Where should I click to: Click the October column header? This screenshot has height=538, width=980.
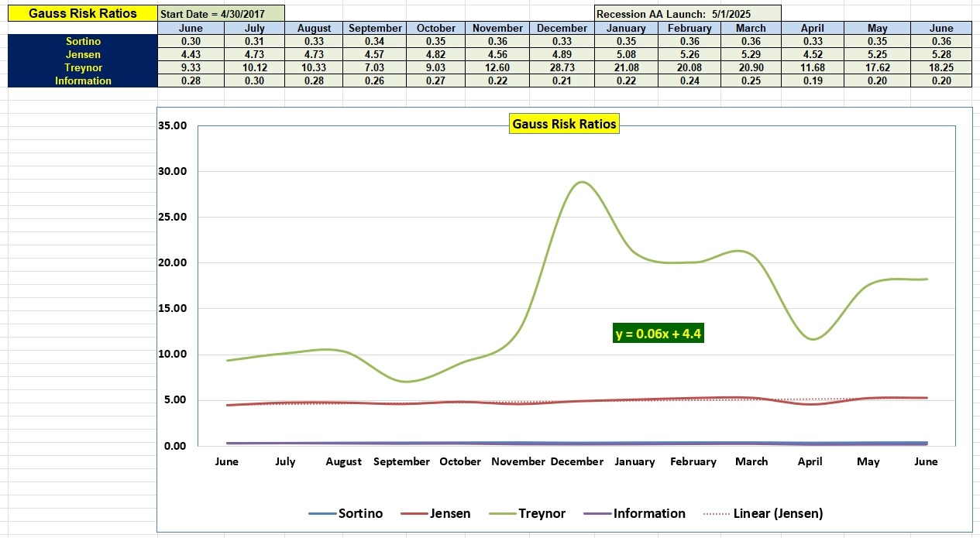[436, 28]
